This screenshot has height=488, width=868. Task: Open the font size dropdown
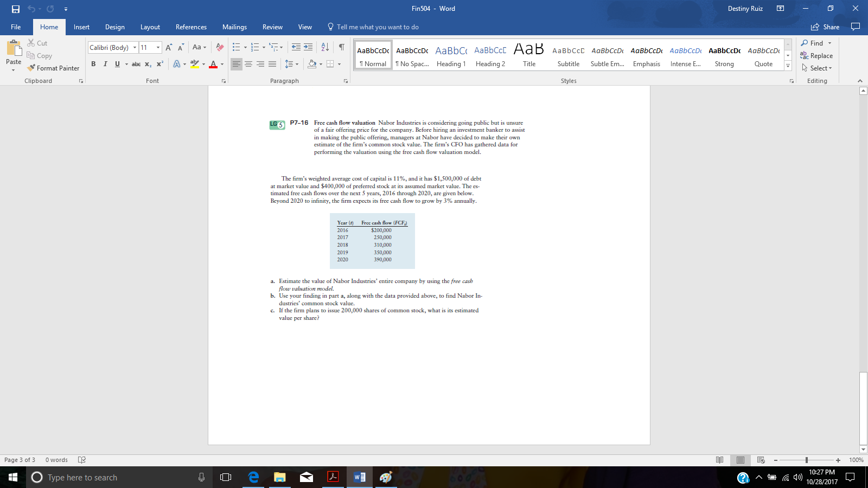pyautogui.click(x=157, y=47)
